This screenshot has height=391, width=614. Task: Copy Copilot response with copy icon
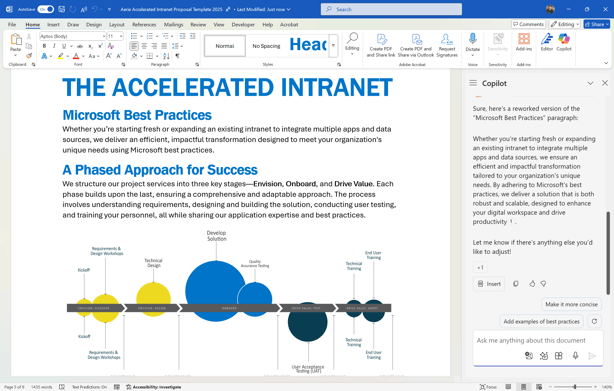coord(516,284)
